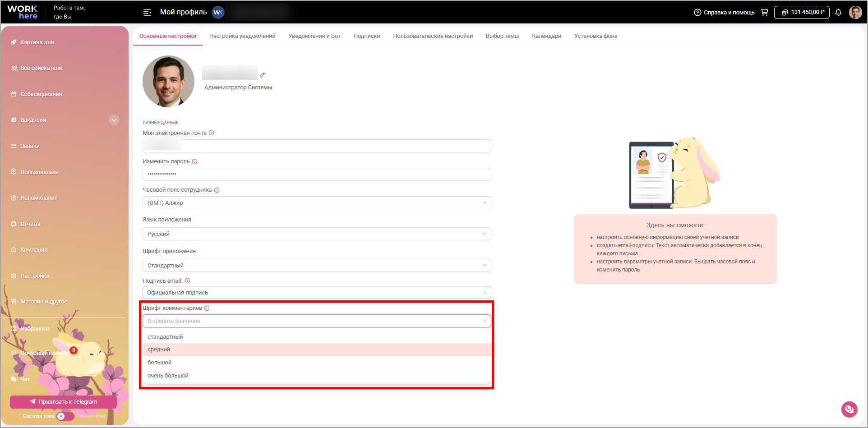
Task: Open the Часовой пояс (GMT) Алжир dropdown
Action: (317, 203)
